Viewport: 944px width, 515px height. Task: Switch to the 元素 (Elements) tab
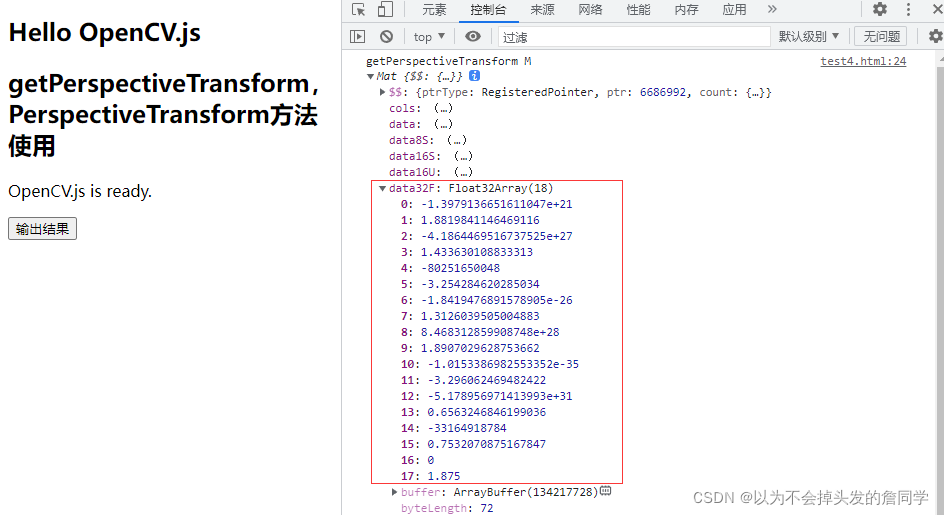click(434, 10)
